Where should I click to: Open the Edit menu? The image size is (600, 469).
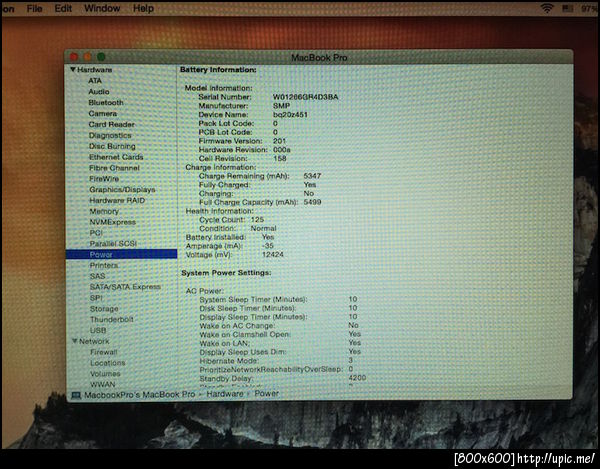63,8
